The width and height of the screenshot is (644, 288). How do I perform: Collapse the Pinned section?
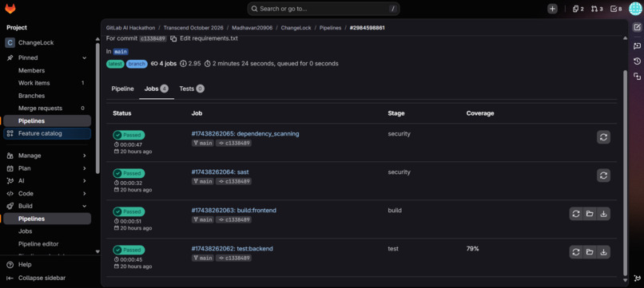pyautogui.click(x=84, y=58)
